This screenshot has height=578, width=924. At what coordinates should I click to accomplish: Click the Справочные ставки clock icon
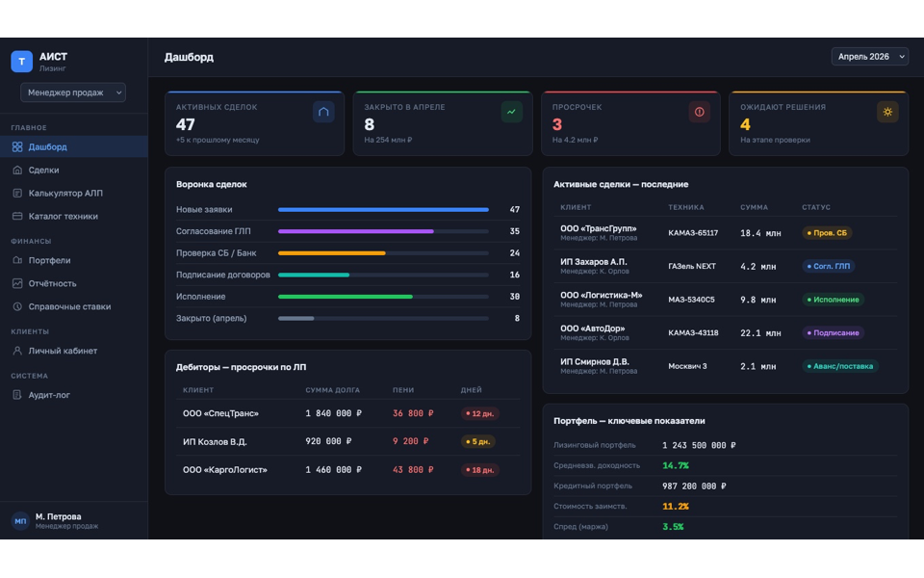pos(17,306)
